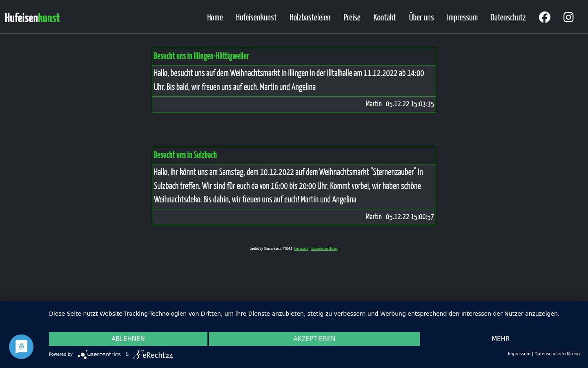
Task: Click the eRecht24 logo
Action: [x=153, y=355]
